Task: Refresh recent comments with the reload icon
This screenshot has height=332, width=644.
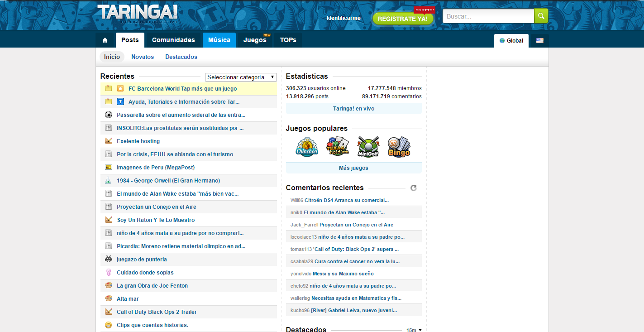Action: tap(413, 188)
